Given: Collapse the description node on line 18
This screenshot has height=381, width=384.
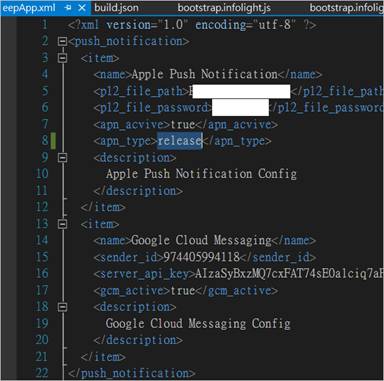Looking at the screenshot, I should (62, 307).
